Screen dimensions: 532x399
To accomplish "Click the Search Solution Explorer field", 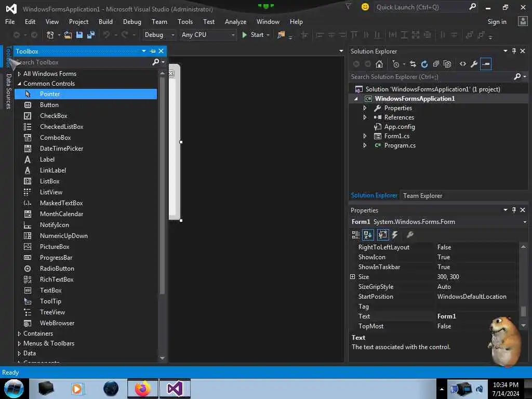I will tap(431, 77).
